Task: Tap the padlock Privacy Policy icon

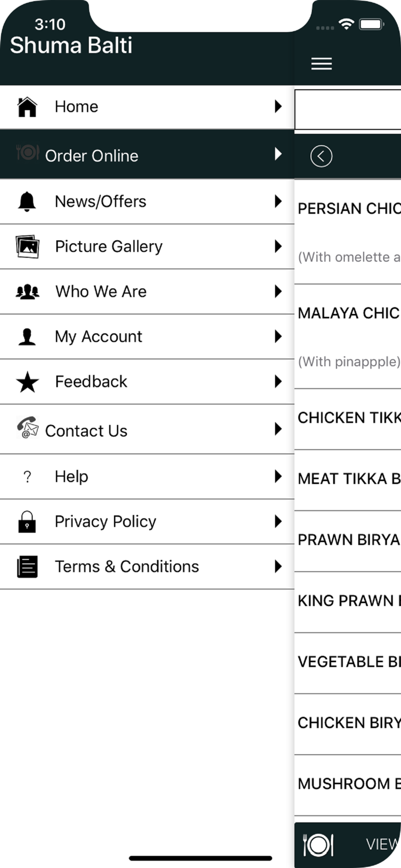Action: point(27,522)
